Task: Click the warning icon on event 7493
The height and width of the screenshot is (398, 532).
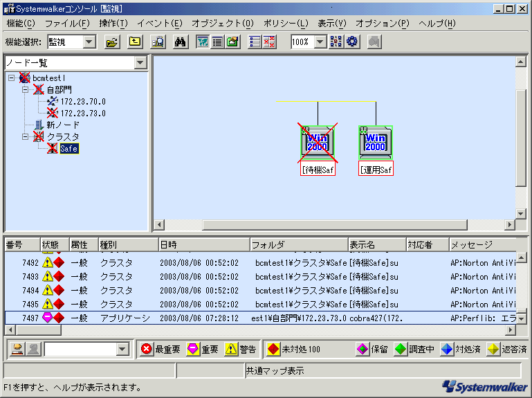Action: point(48,276)
